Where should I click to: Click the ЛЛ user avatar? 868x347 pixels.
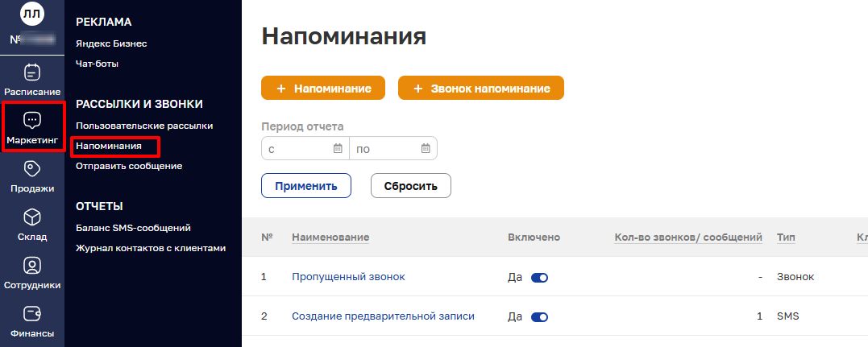coord(32,13)
